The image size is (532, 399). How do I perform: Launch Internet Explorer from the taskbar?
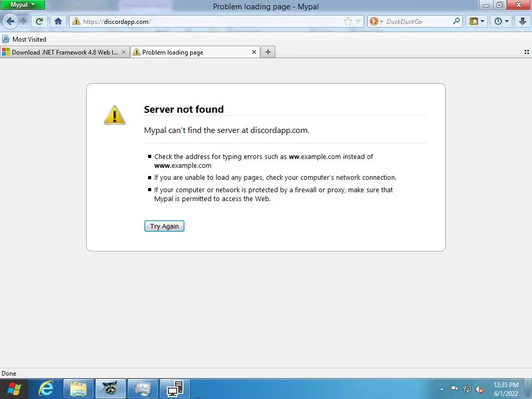[x=46, y=389]
